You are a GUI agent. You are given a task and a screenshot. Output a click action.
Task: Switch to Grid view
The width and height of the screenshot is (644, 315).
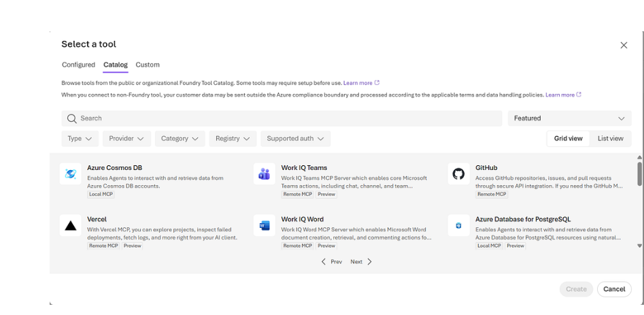[x=568, y=138]
